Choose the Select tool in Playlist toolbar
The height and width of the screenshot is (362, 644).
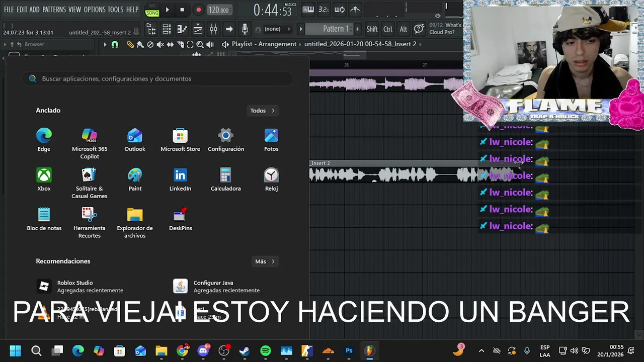click(190, 44)
